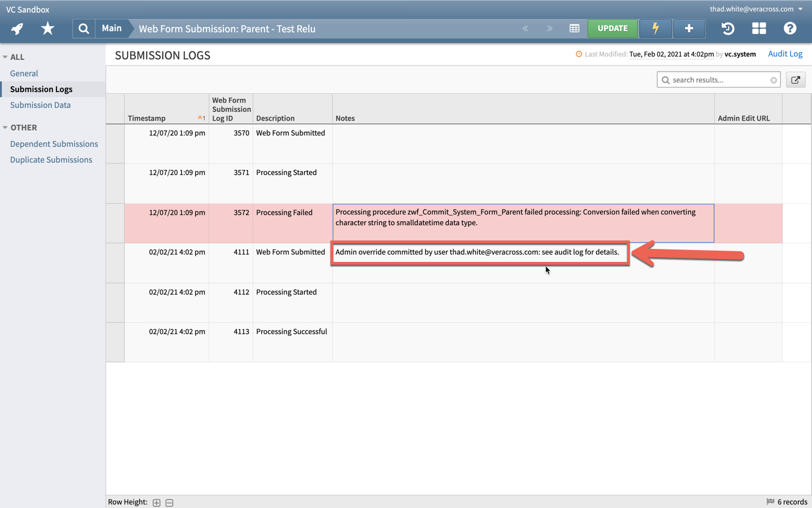812x508 pixels.
Task: Open the data table grid icon
Action: click(574, 28)
